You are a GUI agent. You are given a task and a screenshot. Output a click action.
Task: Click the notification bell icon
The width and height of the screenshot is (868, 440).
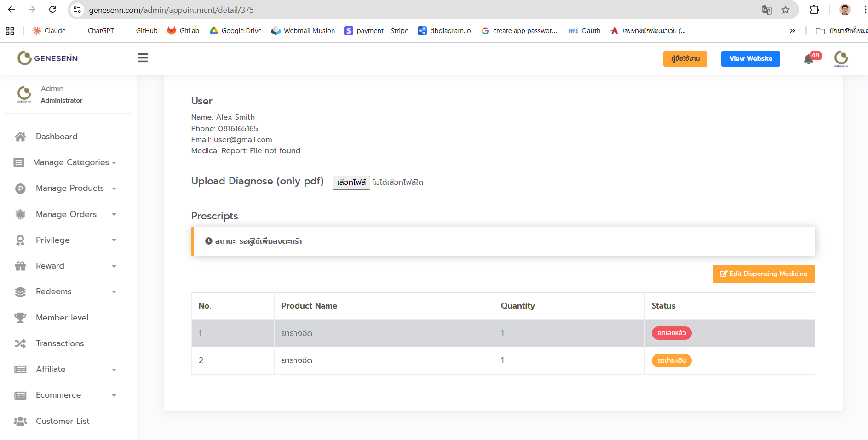tap(809, 59)
